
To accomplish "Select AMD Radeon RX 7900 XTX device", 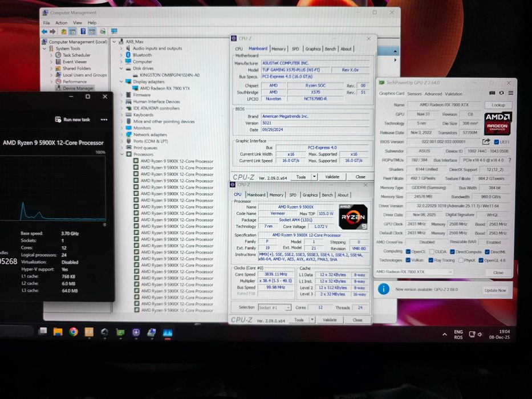I will [161, 88].
